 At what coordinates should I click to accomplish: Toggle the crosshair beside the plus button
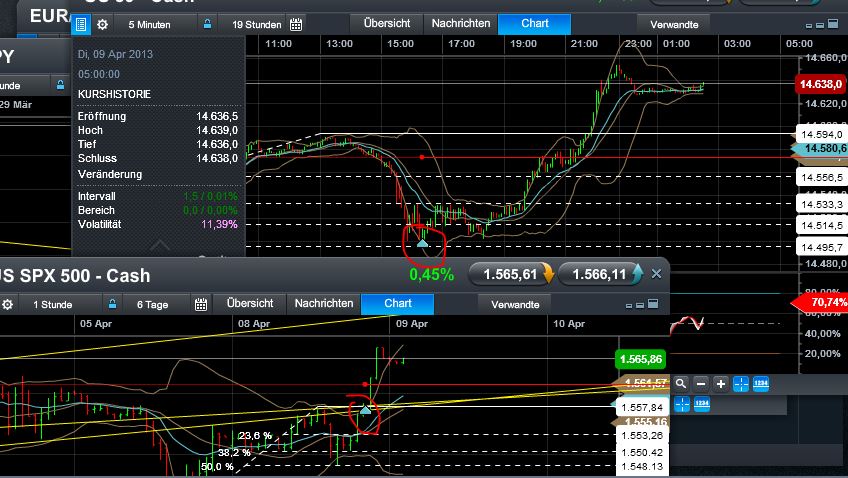point(741,384)
